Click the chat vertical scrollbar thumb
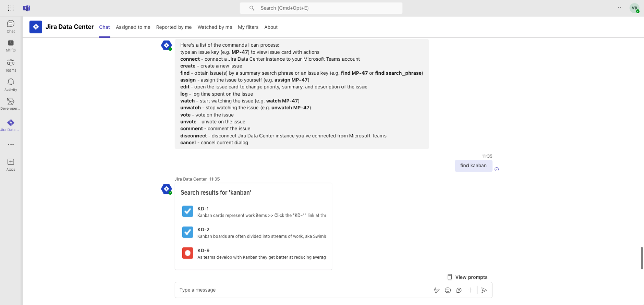The height and width of the screenshot is (305, 644). [642, 258]
